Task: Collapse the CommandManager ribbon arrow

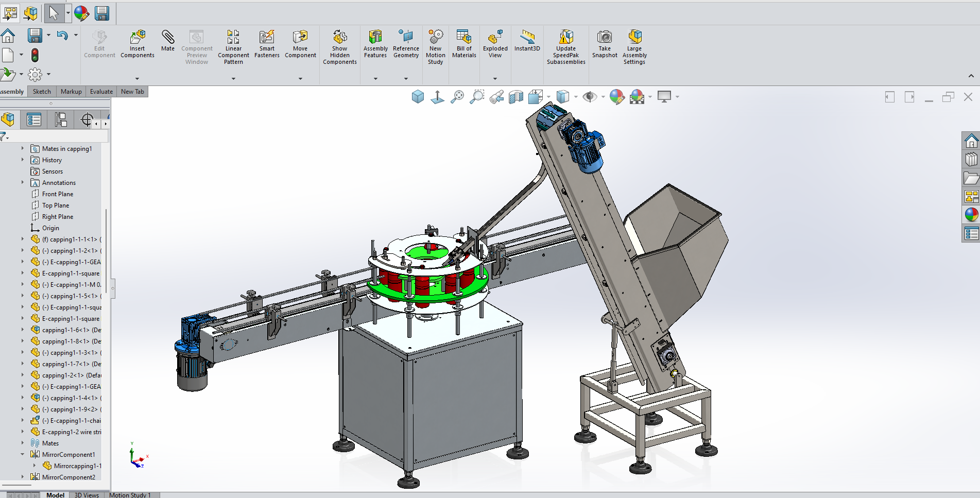Action: point(971,76)
